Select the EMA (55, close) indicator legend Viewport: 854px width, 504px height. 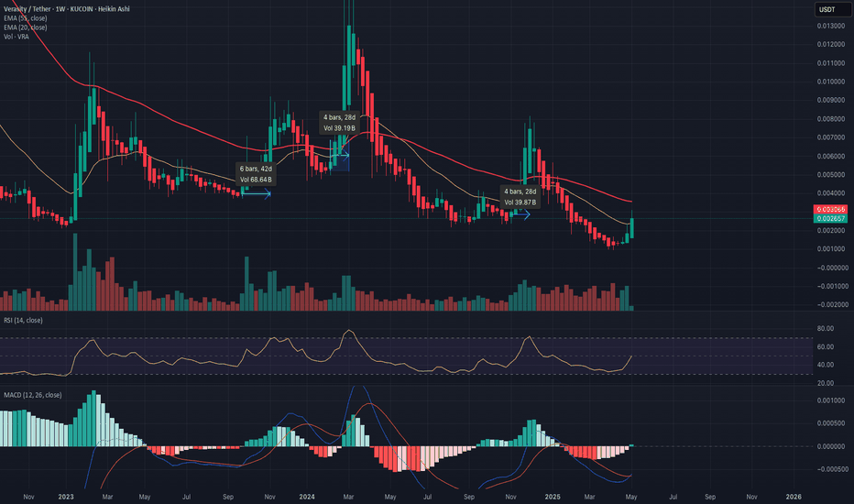pyautogui.click(x=25, y=18)
